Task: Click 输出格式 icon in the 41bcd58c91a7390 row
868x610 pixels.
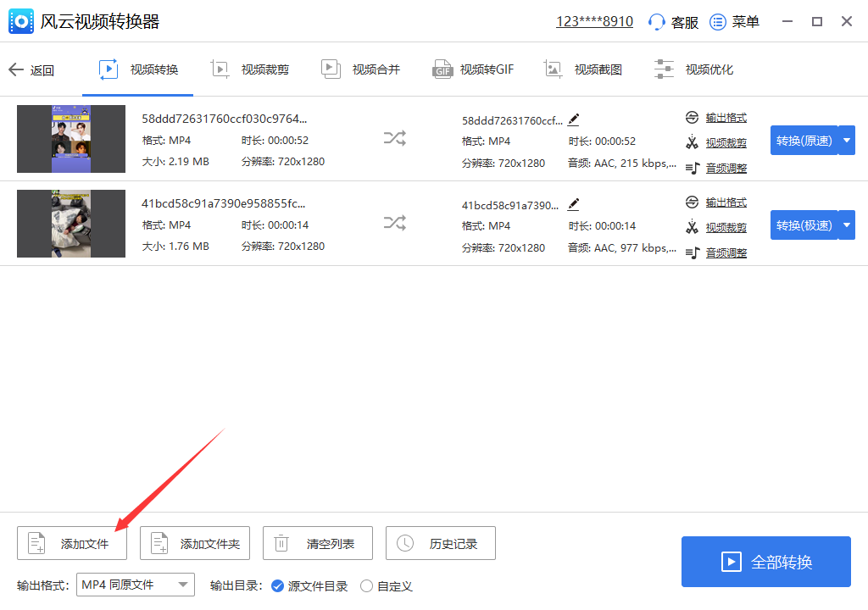Action: click(x=692, y=202)
